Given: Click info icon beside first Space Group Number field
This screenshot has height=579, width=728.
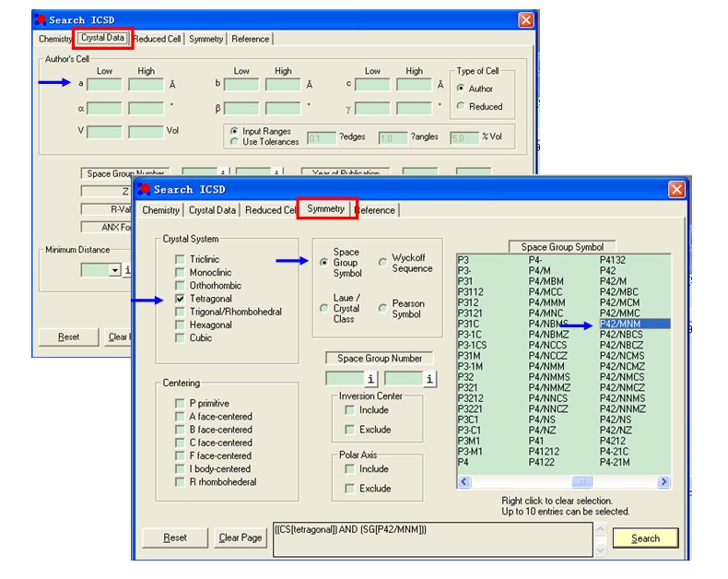Looking at the screenshot, I should tap(370, 379).
